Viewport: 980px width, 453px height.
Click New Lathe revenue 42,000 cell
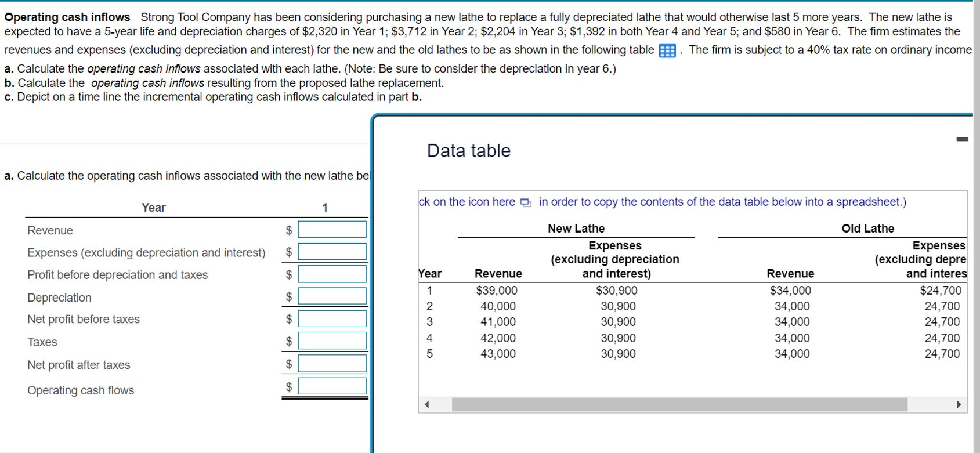[498, 338]
